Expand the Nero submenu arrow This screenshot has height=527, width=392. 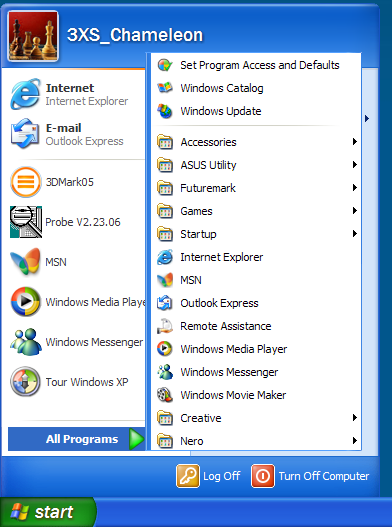(354, 440)
